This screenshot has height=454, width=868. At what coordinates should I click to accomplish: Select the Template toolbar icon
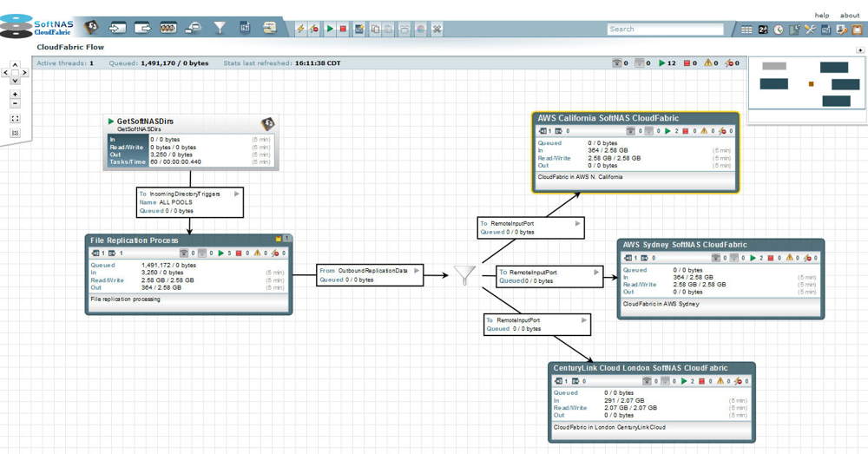(245, 28)
